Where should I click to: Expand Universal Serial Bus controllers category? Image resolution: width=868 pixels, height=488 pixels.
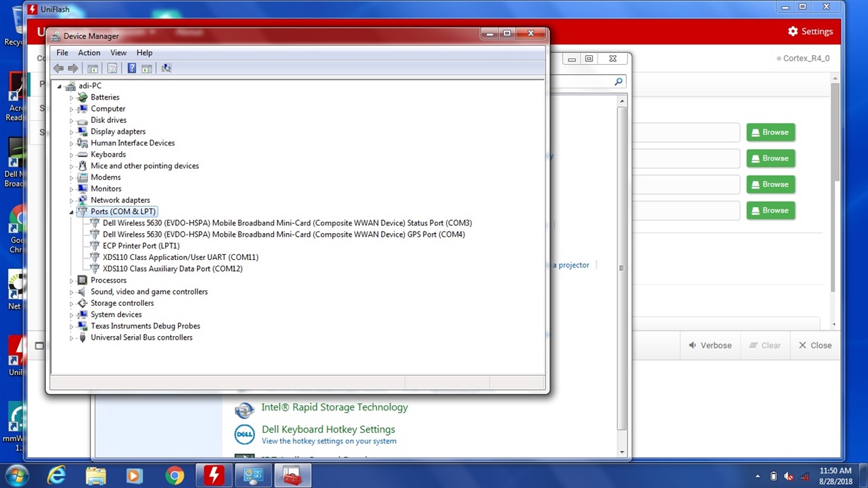(x=71, y=338)
